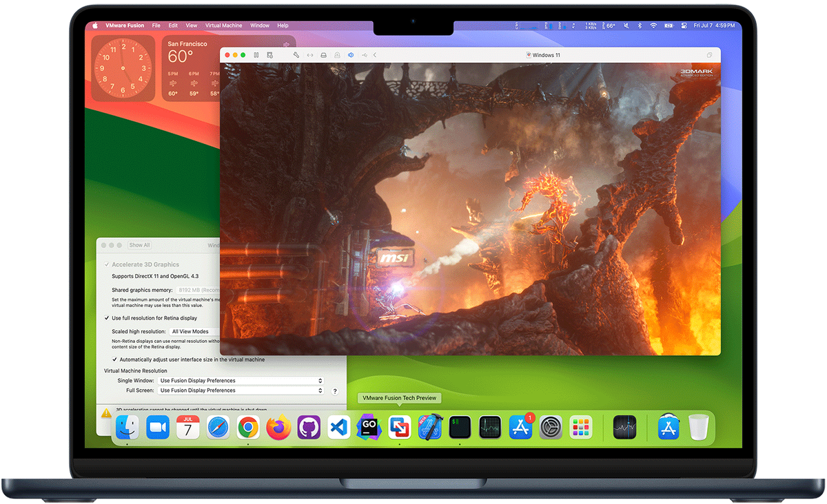
Task: Click Show All in settings window
Action: (x=139, y=245)
